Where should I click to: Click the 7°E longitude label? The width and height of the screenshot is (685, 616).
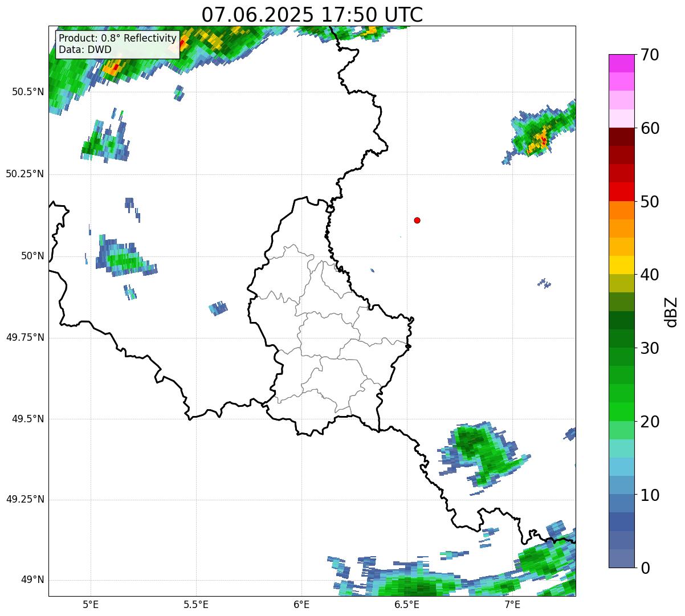(x=512, y=604)
